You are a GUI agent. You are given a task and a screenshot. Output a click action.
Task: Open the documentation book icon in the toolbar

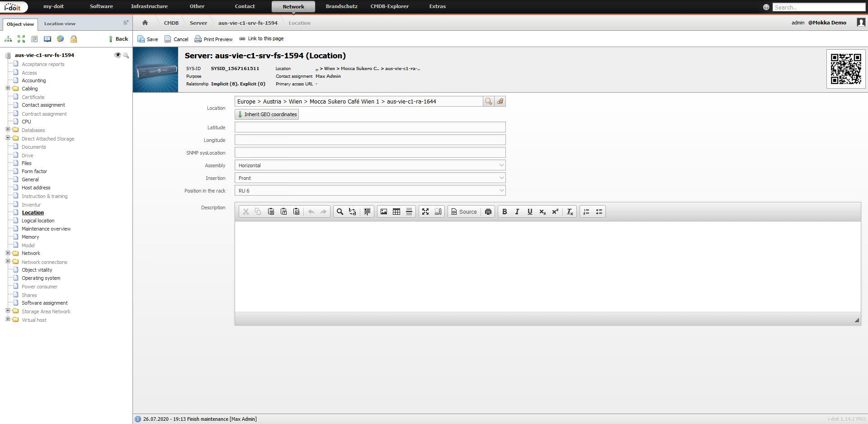click(47, 39)
